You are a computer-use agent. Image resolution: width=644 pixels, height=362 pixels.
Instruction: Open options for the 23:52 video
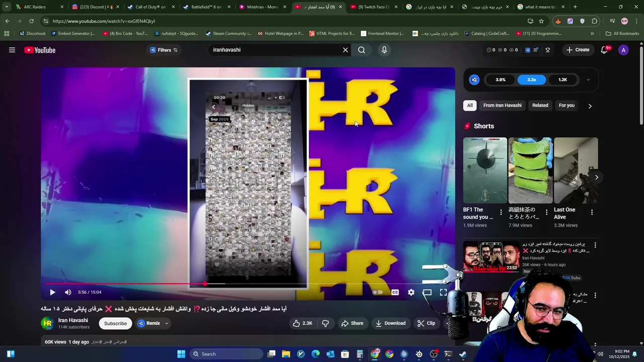595,245
